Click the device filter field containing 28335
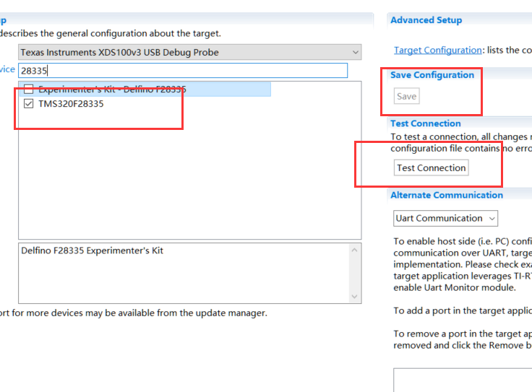Viewport: 532px width, 392px height. coord(183,71)
